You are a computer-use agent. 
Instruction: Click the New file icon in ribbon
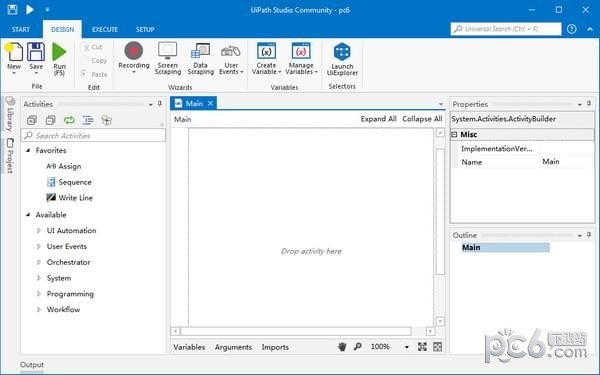15,52
